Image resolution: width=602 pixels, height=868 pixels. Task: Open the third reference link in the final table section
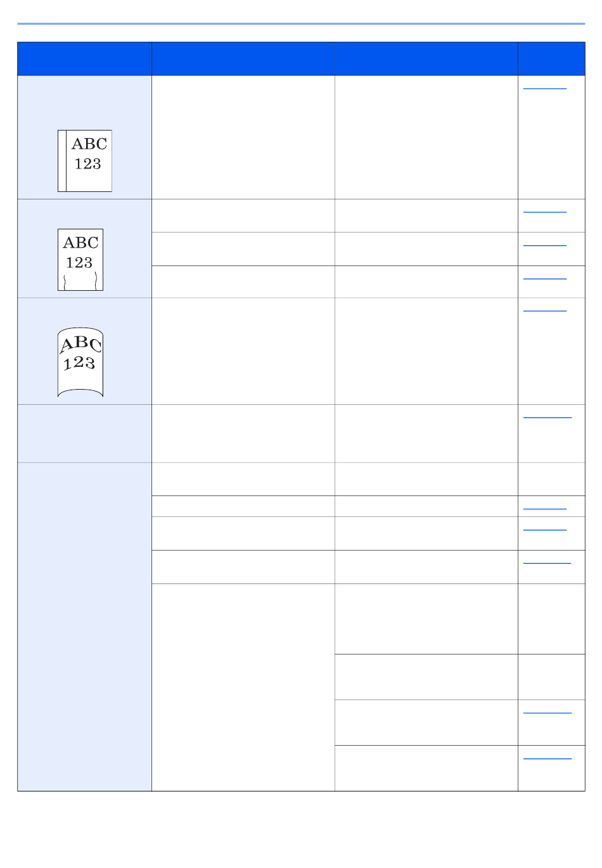coord(548,561)
